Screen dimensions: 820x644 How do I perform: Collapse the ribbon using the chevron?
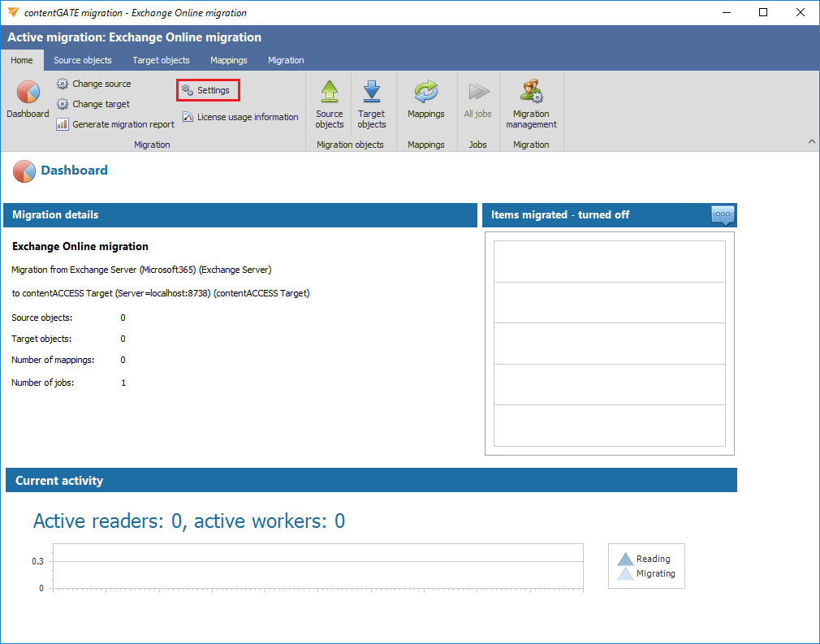coord(810,142)
